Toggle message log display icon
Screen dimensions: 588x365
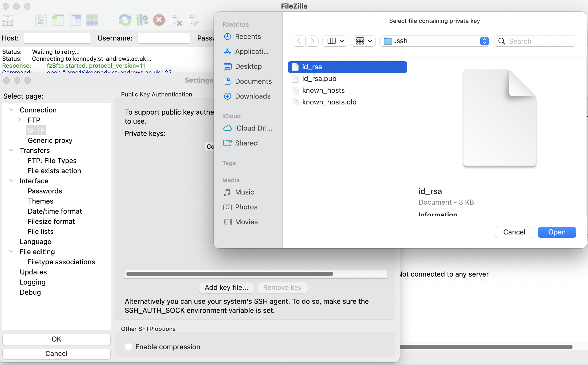point(41,20)
